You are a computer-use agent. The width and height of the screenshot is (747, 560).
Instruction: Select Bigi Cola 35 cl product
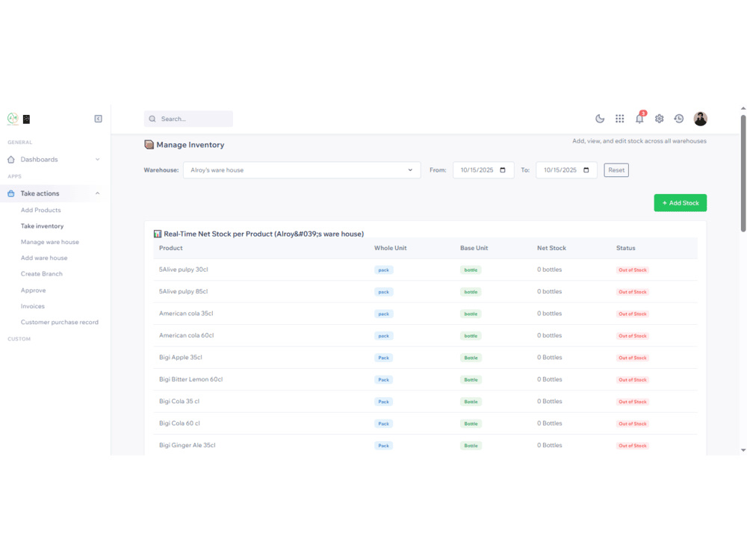point(179,402)
